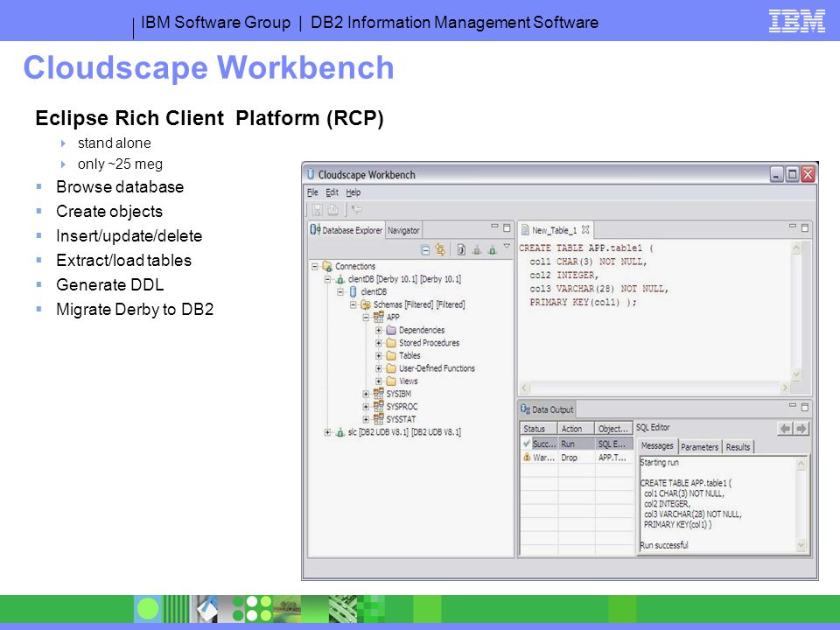Collapse the clientDB [Derby 10.1] connection node

coord(327,279)
